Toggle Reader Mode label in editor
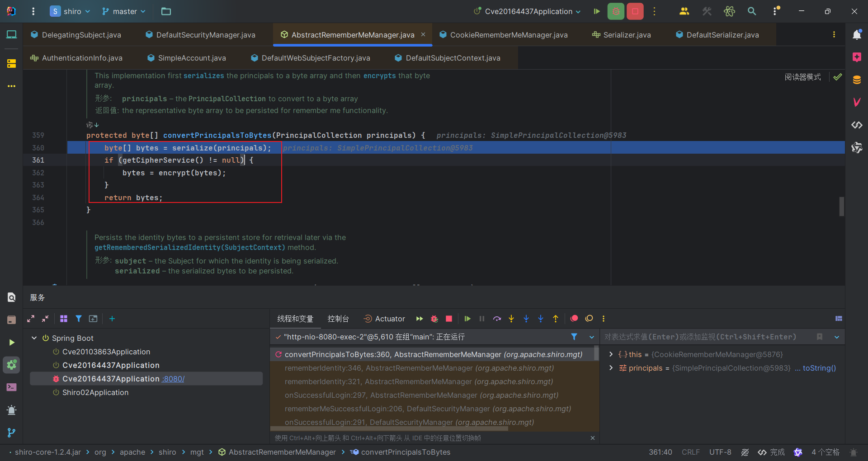This screenshot has width=868, height=461. tap(802, 77)
